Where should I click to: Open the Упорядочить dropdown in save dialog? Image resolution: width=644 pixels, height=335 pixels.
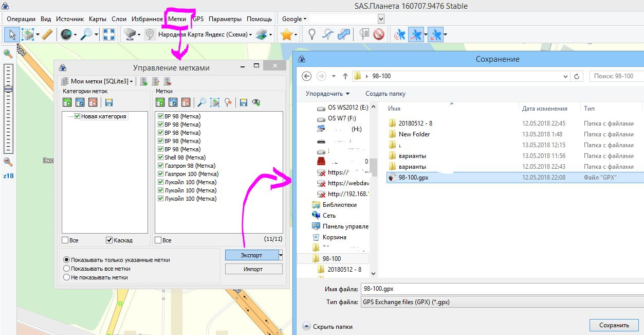[327, 94]
